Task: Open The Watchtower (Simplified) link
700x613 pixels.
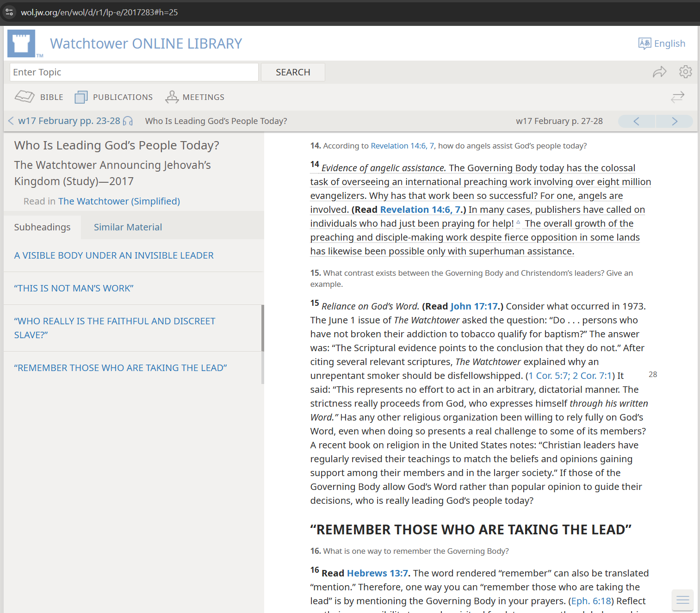Action: pyautogui.click(x=119, y=201)
